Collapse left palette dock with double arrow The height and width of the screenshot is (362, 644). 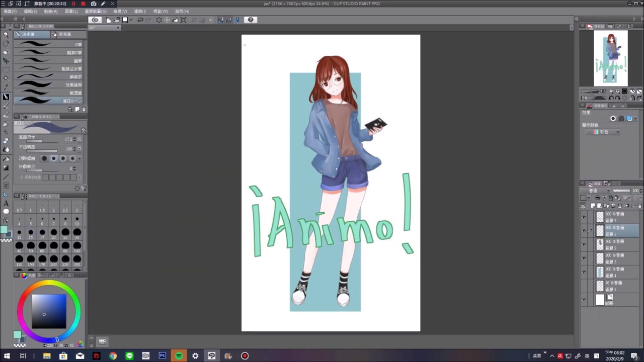15,19
